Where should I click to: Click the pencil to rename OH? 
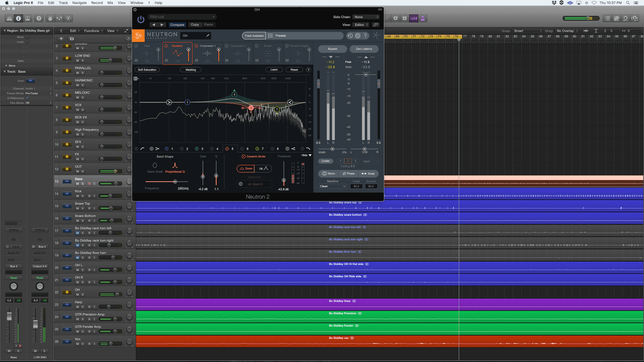pyautogui.click(x=208, y=36)
